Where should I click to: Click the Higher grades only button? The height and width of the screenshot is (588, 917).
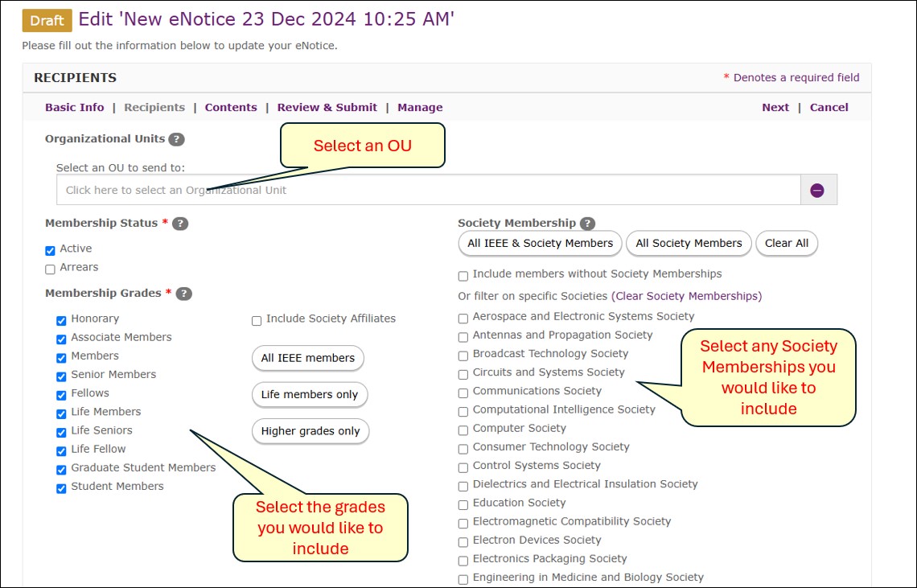click(x=310, y=431)
